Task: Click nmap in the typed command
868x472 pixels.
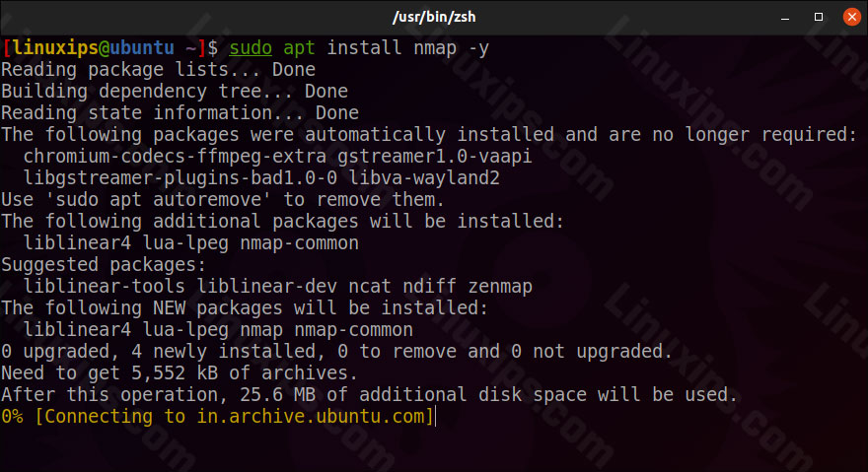Action: tap(435, 48)
